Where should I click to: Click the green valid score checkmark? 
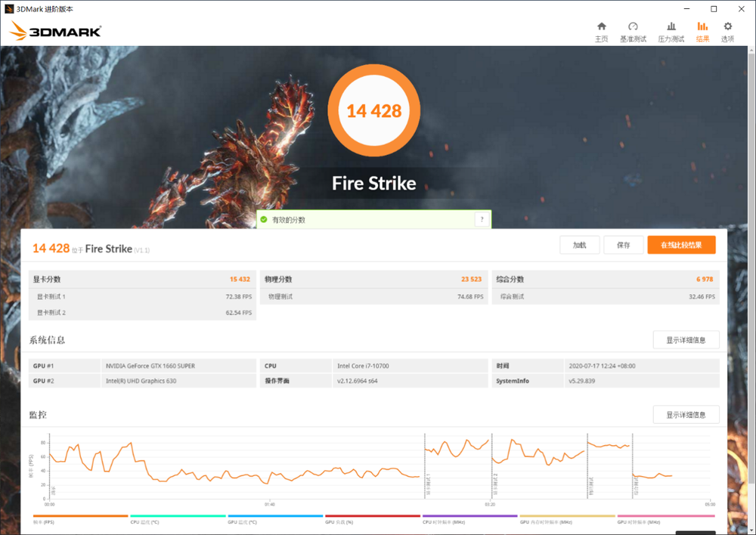tap(264, 220)
